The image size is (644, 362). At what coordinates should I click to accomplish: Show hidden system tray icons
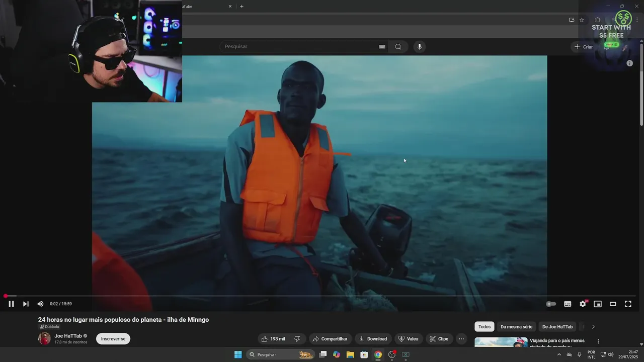[x=558, y=354]
